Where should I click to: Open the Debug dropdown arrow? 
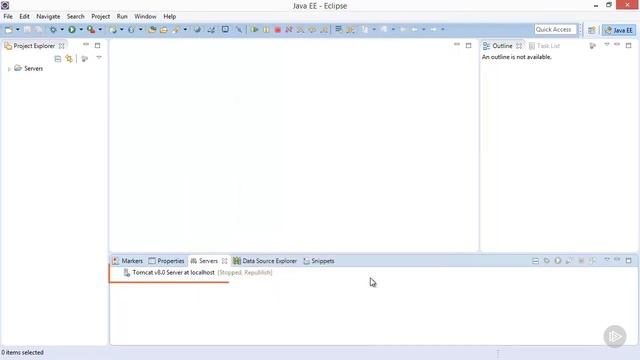coord(62,29)
